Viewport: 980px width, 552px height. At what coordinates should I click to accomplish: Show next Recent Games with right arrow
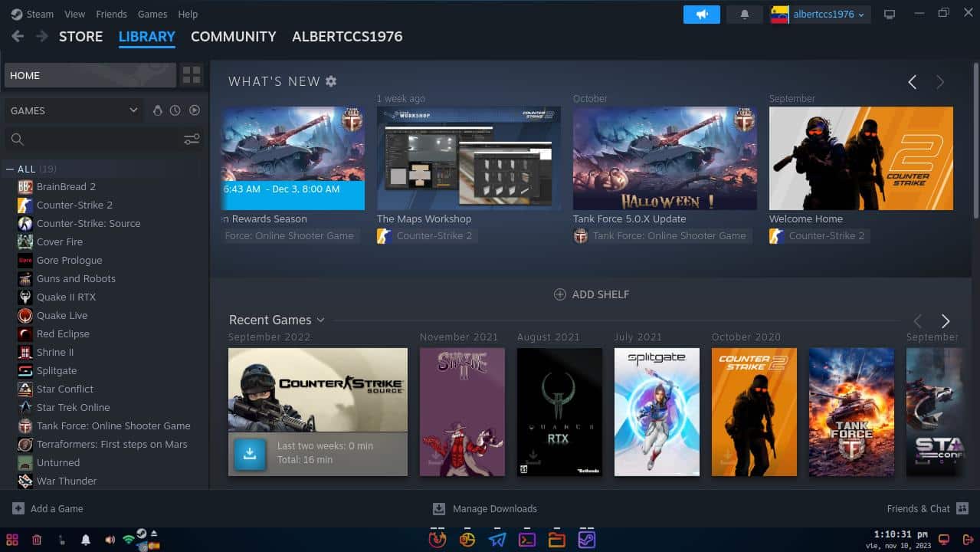pos(945,321)
